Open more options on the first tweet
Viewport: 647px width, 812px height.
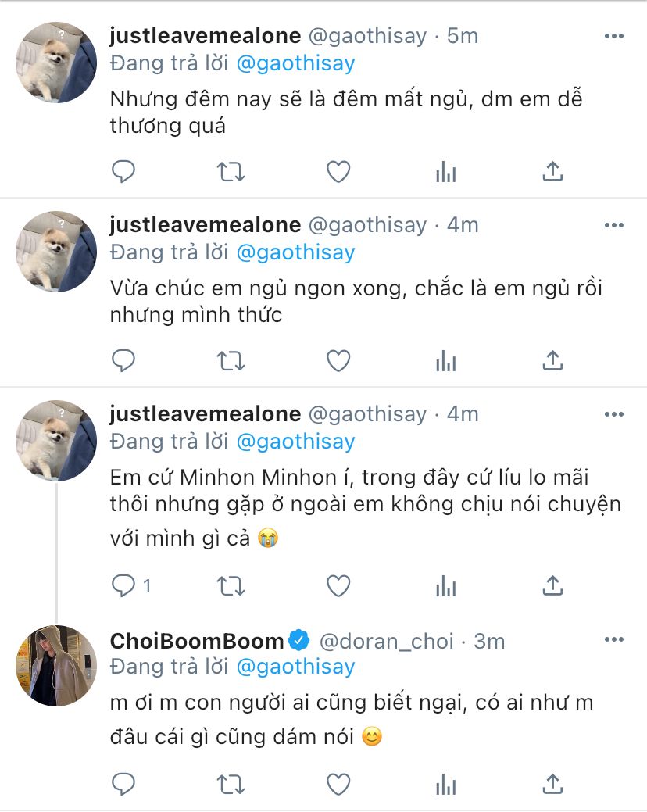click(615, 36)
